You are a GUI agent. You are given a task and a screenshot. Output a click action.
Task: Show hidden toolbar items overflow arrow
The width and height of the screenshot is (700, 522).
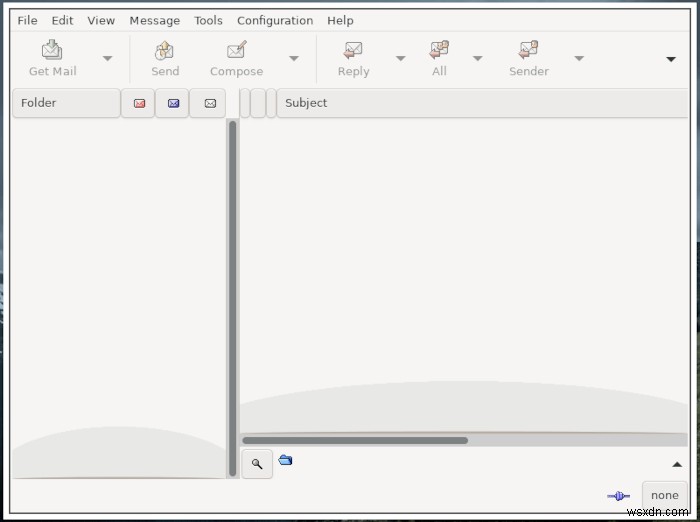(671, 59)
